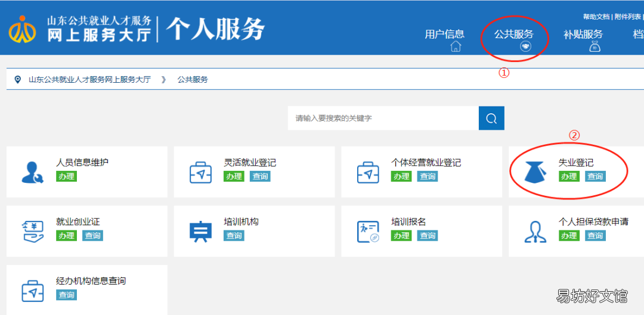Click the 培训机构 title text
Viewport: 644px width, 315px height.
click(x=241, y=222)
